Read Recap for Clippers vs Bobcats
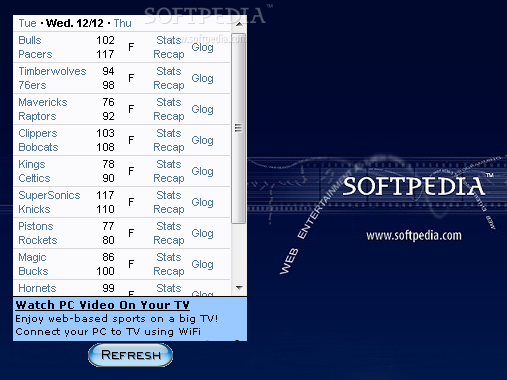The height and width of the screenshot is (380, 507). tap(169, 147)
